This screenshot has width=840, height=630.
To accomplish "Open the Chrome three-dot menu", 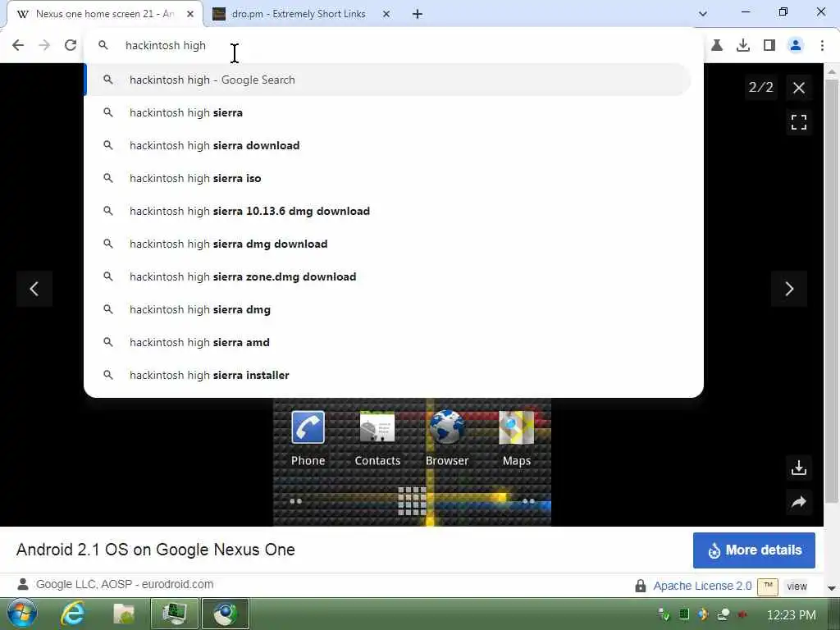I will pyautogui.click(x=822, y=46).
